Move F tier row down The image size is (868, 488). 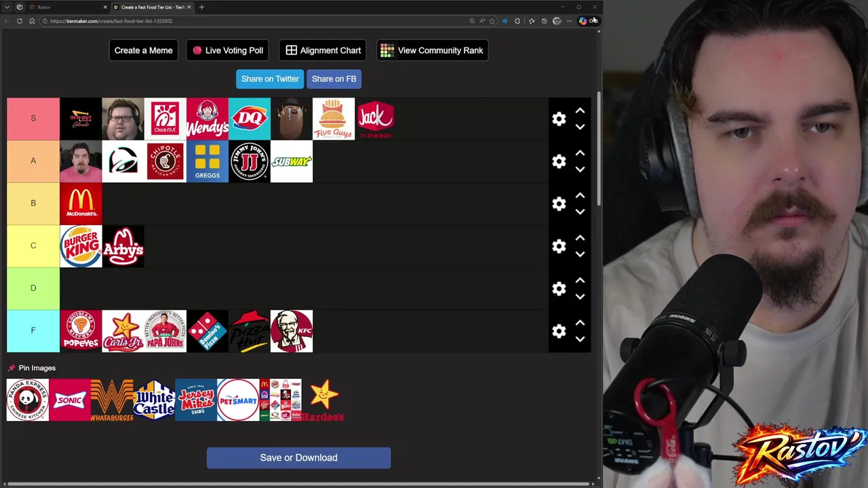[x=580, y=339]
